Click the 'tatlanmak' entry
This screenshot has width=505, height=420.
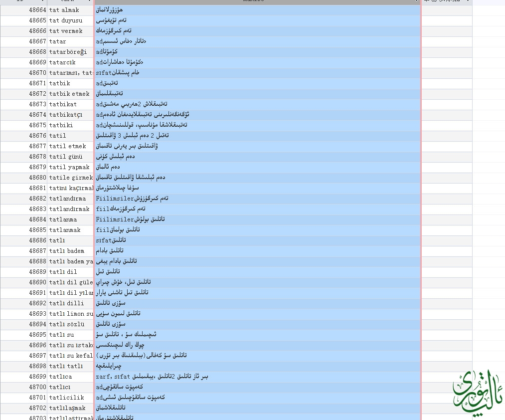pyautogui.click(x=70, y=230)
